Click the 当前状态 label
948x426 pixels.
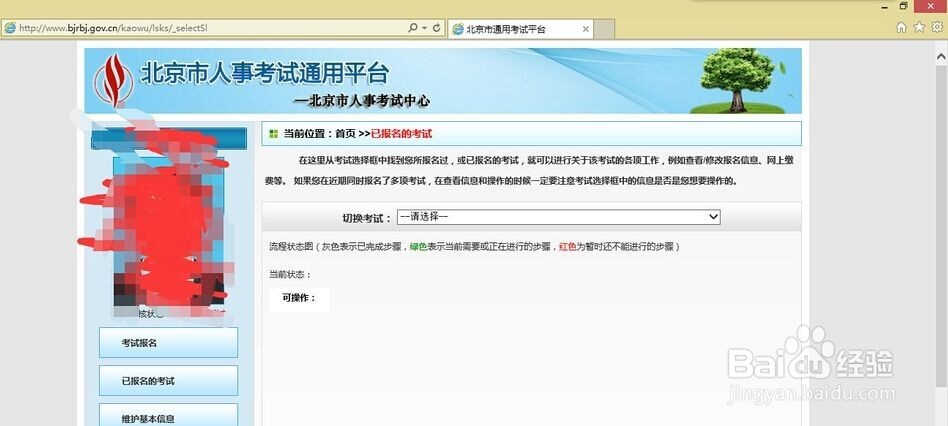(x=290, y=274)
